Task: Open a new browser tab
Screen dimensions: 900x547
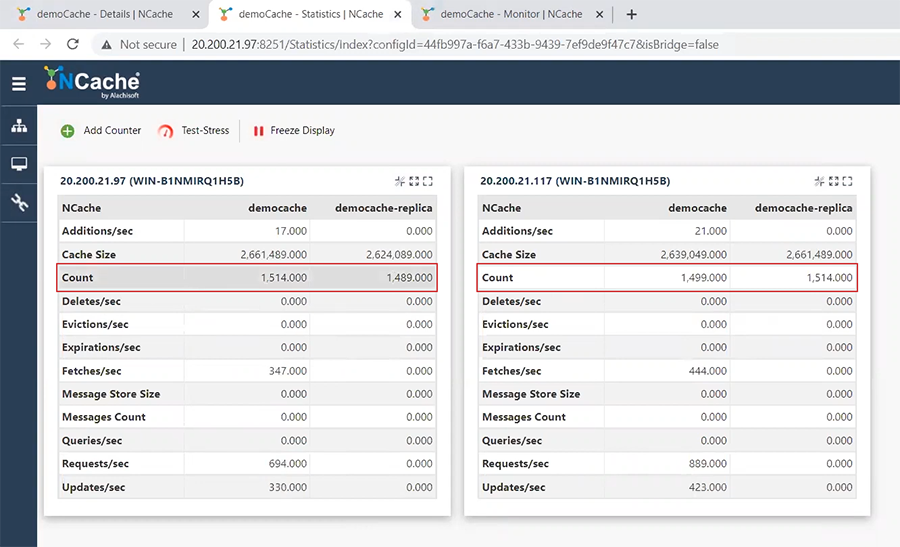Action: click(x=631, y=14)
